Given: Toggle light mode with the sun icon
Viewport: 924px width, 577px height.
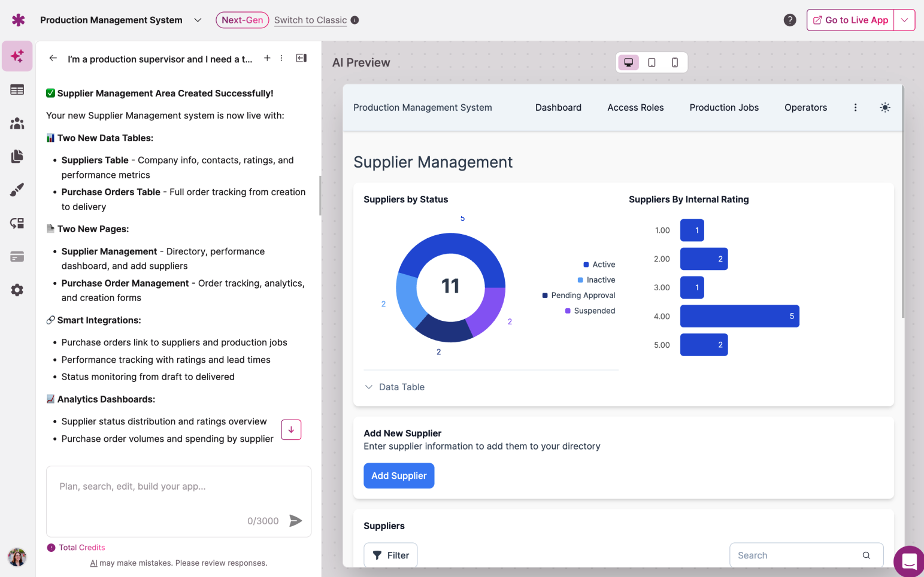Looking at the screenshot, I should click(x=885, y=107).
